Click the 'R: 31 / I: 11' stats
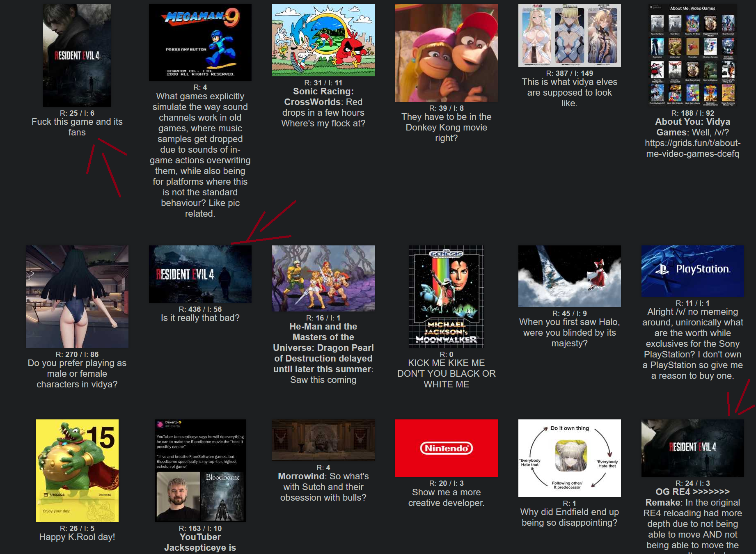Image resolution: width=756 pixels, height=554 pixels. coord(323,83)
